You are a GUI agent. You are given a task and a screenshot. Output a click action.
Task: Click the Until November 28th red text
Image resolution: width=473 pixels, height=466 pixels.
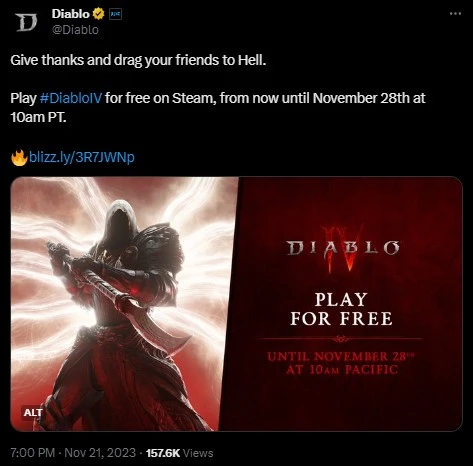pyautogui.click(x=341, y=363)
